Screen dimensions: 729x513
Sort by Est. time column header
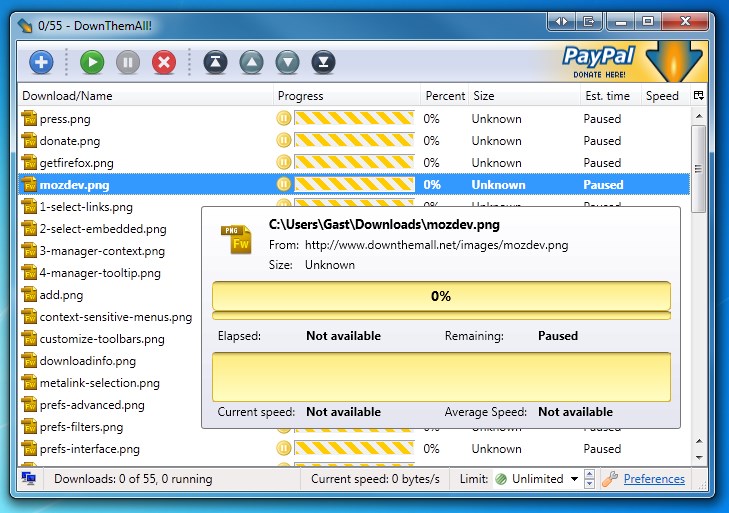611,96
